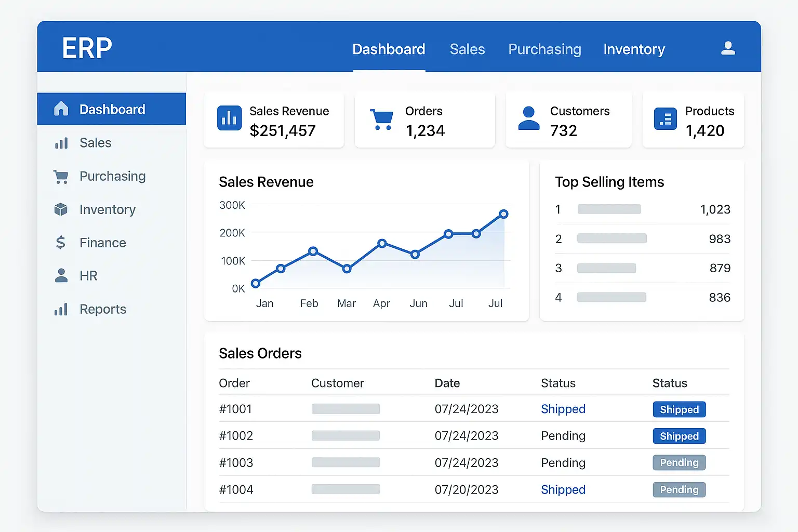Click the highest data point on revenue chart
Screen dimensions: 798x532
coord(503,214)
